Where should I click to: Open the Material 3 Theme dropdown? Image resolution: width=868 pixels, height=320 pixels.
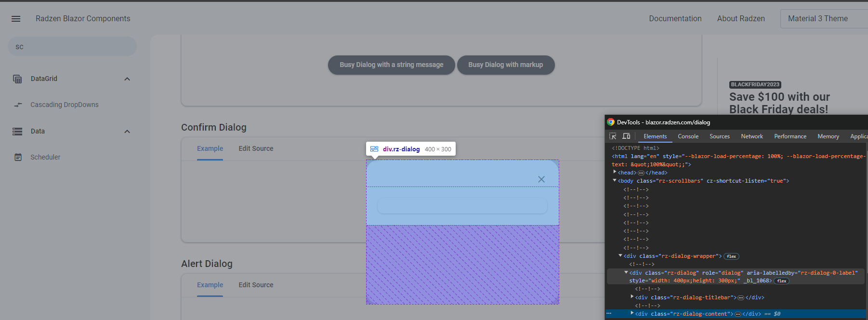coord(824,19)
